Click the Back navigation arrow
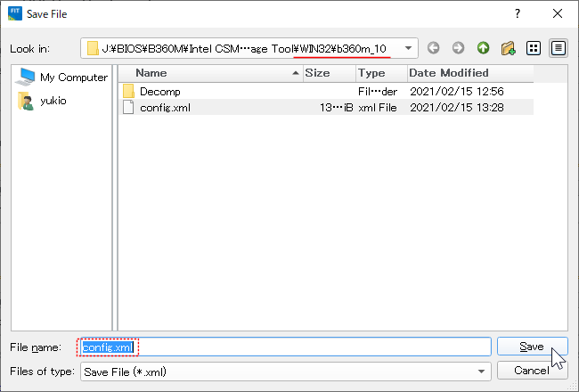 tap(434, 48)
